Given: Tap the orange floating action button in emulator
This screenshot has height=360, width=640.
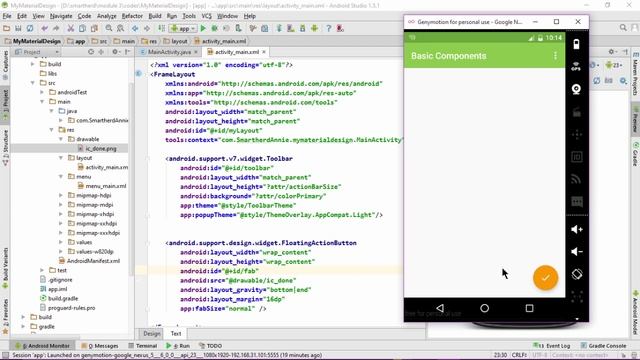Looking at the screenshot, I should coord(545,278).
